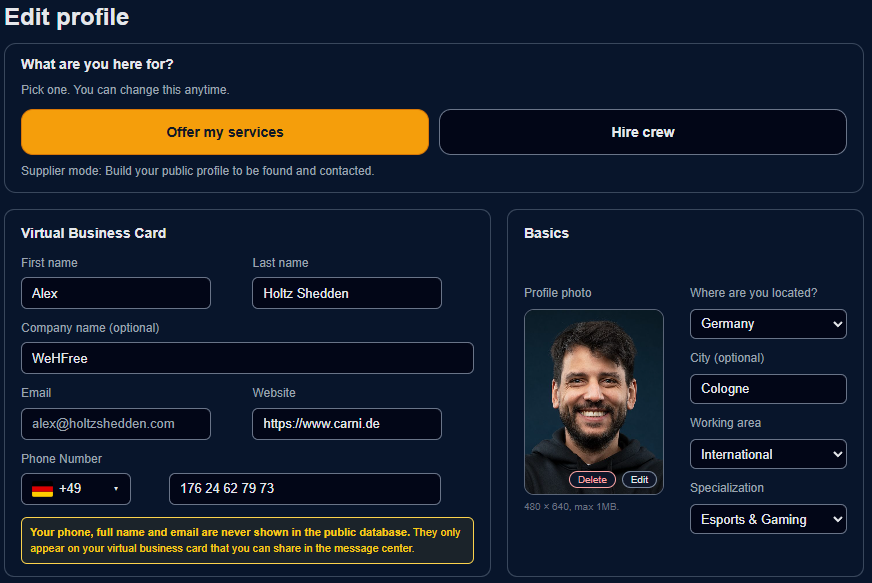Click into the Last name field
872x583 pixels.
point(346,293)
